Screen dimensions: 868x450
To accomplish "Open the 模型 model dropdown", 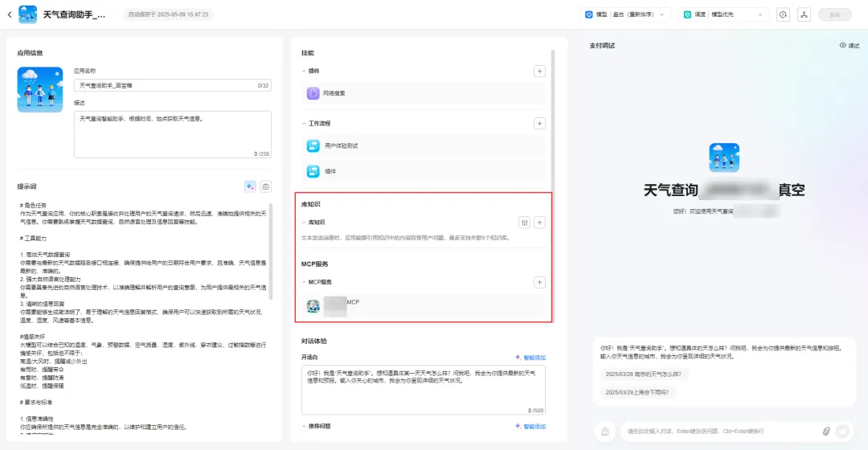I will pyautogui.click(x=624, y=14).
